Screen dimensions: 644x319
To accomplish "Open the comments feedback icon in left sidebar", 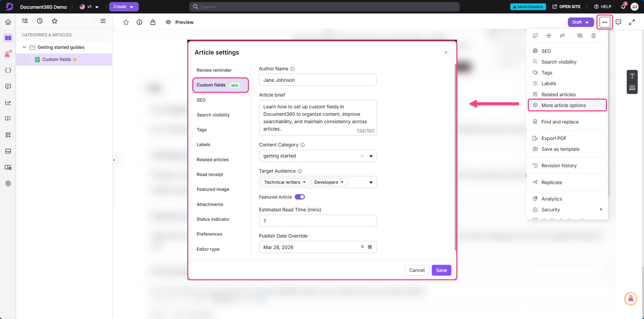I will 8,86.
